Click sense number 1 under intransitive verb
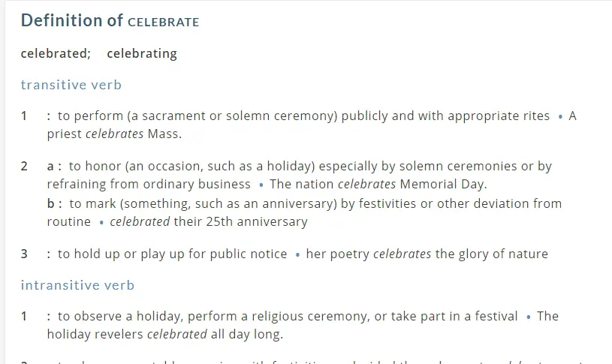Screen dimensions: 612x364 click(24, 316)
